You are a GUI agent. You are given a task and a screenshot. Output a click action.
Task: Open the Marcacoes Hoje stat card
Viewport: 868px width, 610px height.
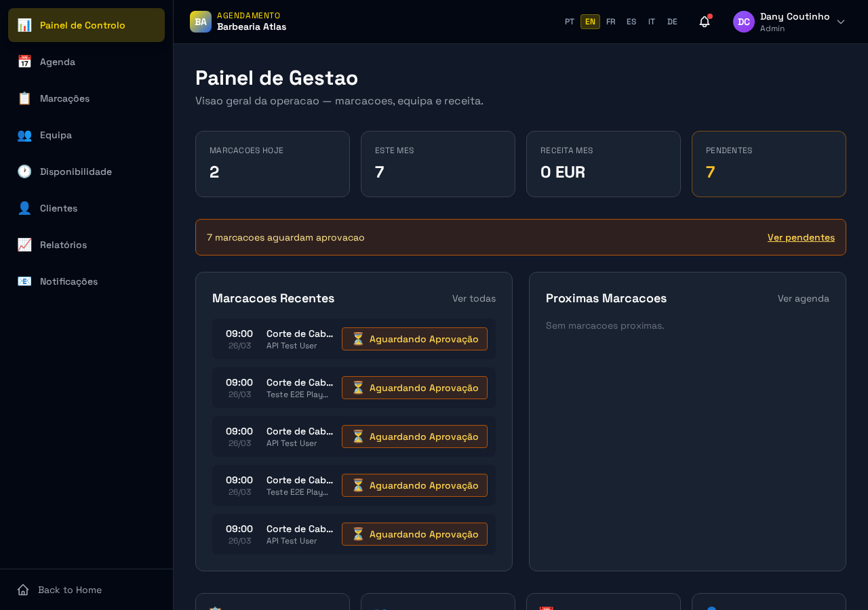tap(273, 164)
